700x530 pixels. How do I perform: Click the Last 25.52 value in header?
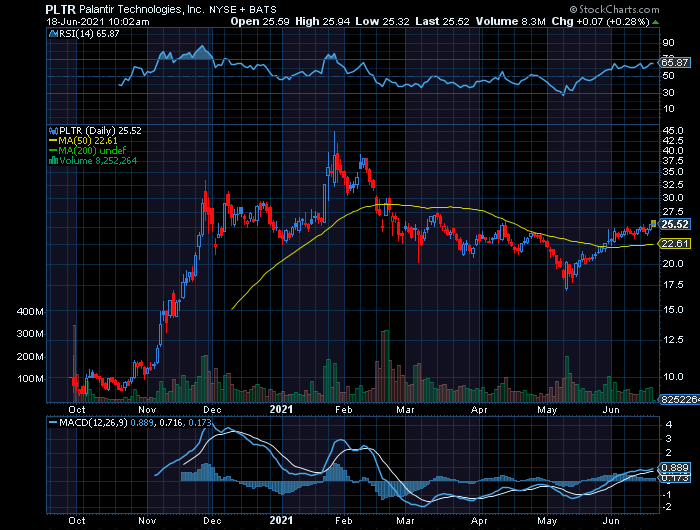[442, 21]
